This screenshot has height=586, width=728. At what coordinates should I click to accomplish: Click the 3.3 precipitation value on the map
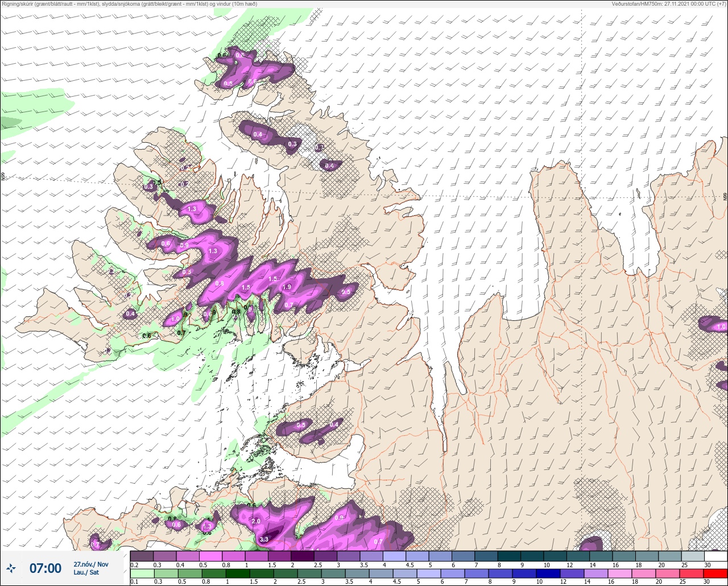click(x=264, y=539)
